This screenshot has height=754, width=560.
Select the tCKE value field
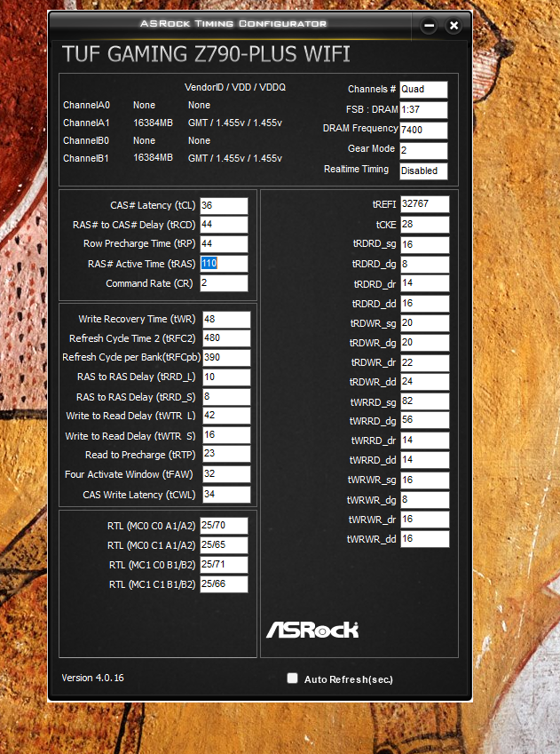(425, 225)
